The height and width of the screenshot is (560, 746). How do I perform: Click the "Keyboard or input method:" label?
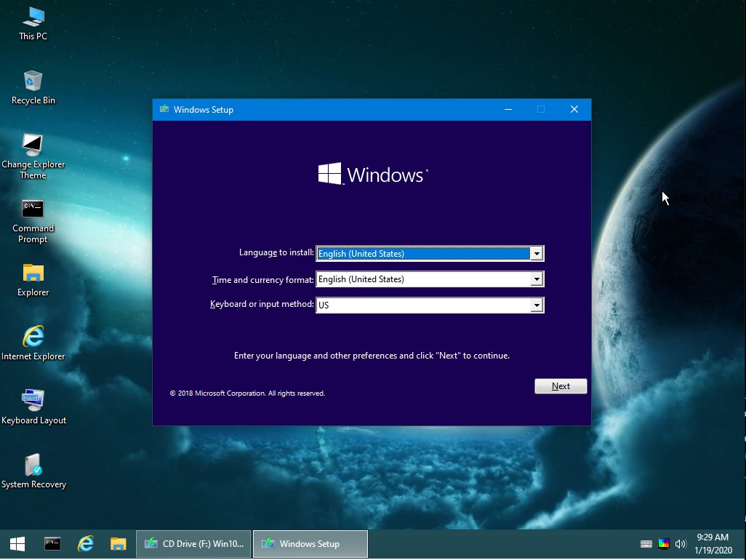pos(262,303)
